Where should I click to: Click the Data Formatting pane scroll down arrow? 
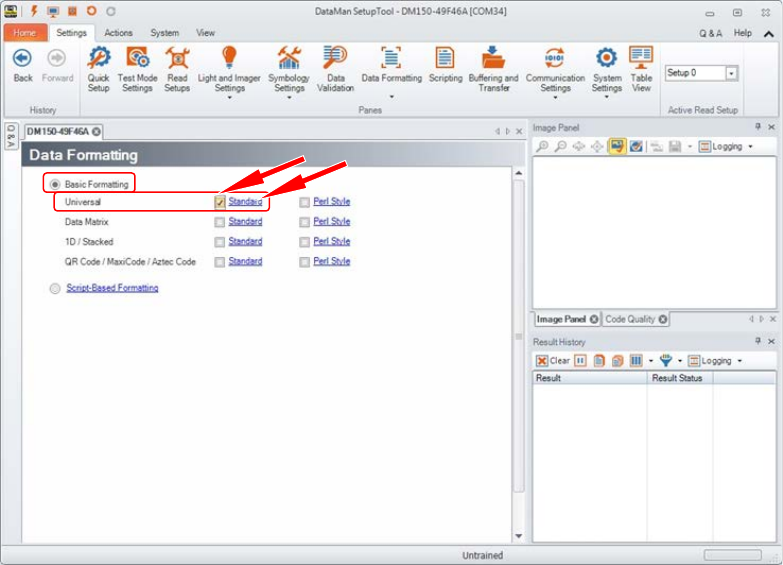click(519, 536)
